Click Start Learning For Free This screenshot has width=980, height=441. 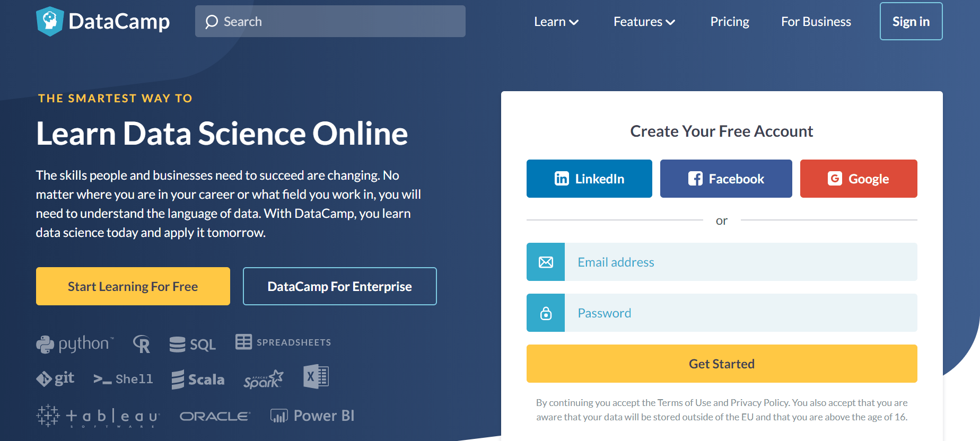(133, 286)
